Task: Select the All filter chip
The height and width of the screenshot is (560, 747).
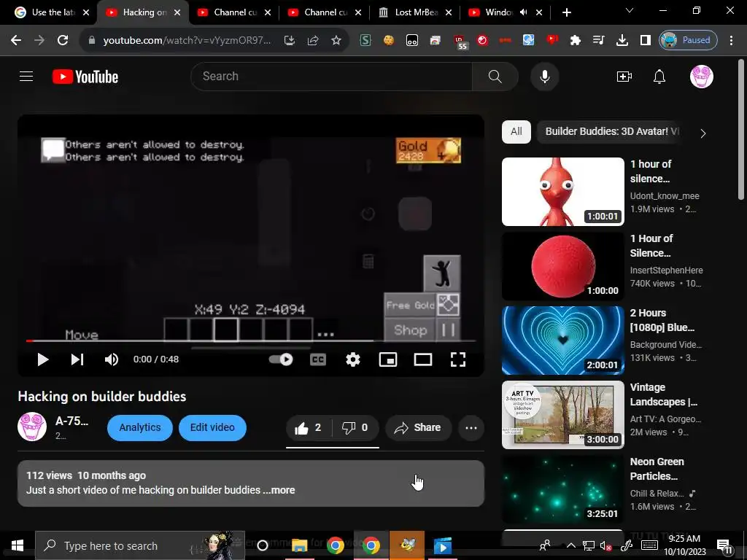Action: 516,132
